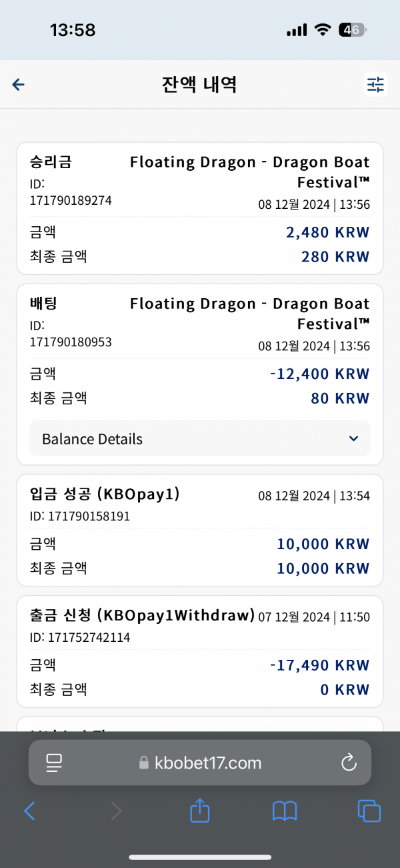Open the Safari bookmarks book icon

[x=285, y=811]
